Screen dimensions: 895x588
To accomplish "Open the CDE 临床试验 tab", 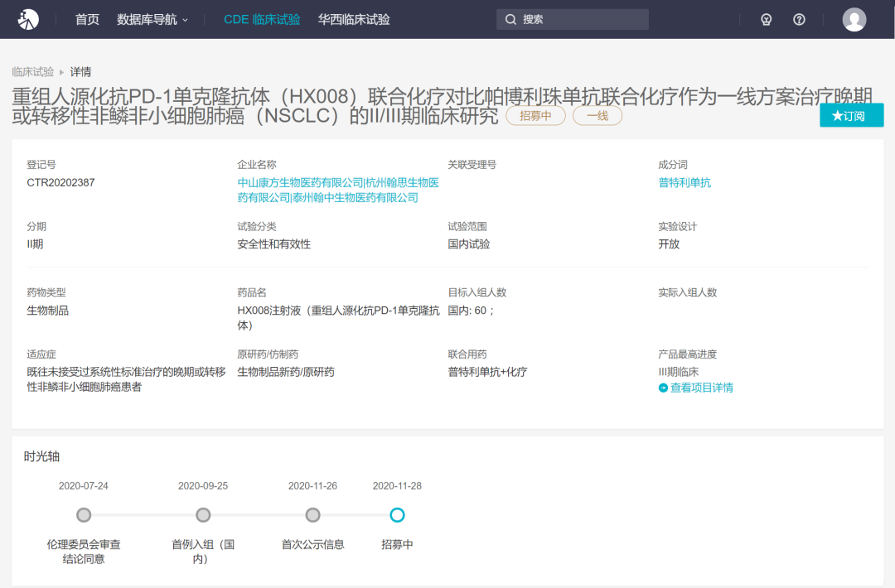I will coord(262,19).
